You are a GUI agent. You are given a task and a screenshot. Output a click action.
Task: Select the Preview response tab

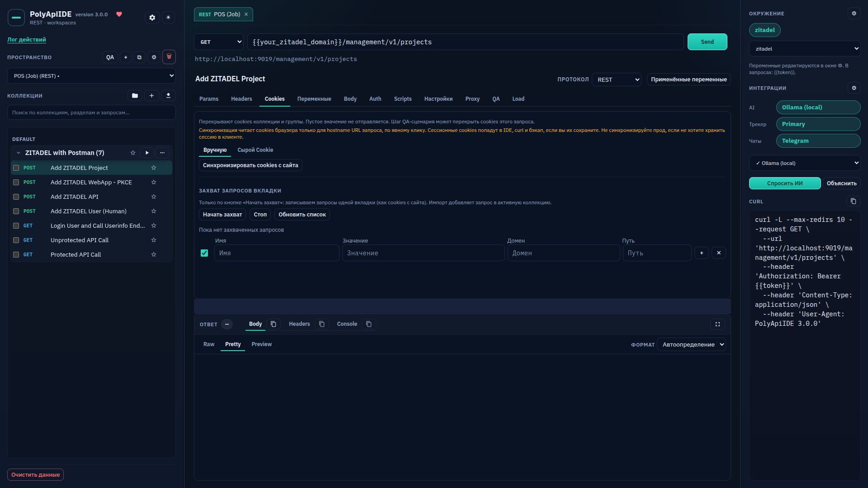click(x=261, y=344)
